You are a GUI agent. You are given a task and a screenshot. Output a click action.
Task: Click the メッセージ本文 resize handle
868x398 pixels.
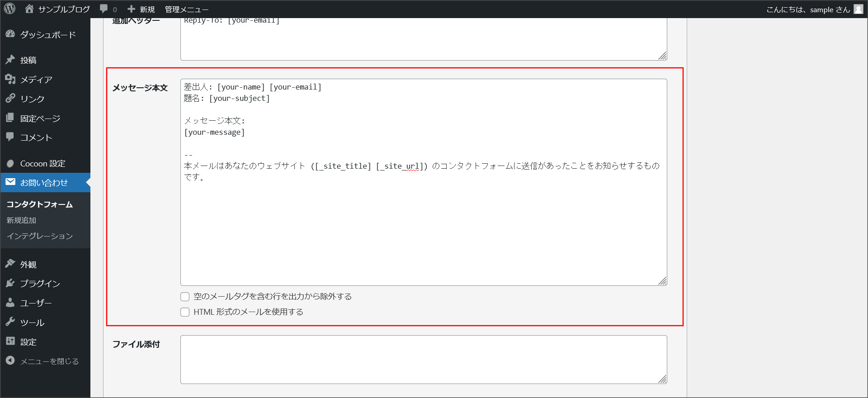(662, 281)
